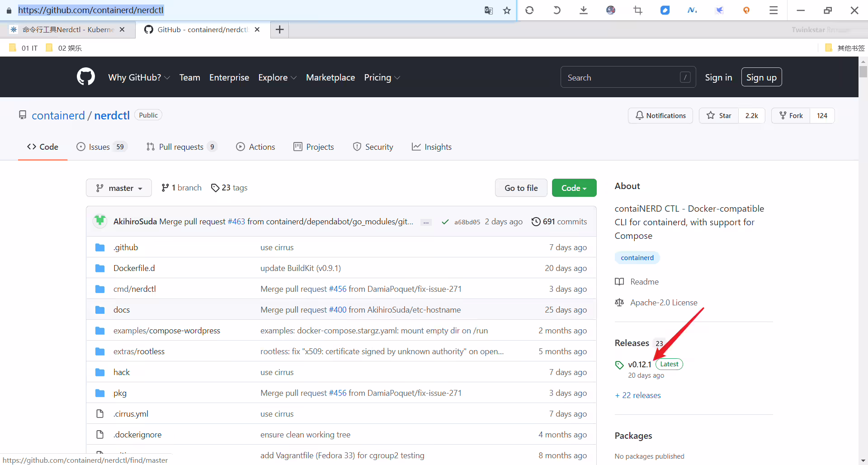868x465 pixels.
Task: Click the docs folder icon
Action: click(x=100, y=310)
